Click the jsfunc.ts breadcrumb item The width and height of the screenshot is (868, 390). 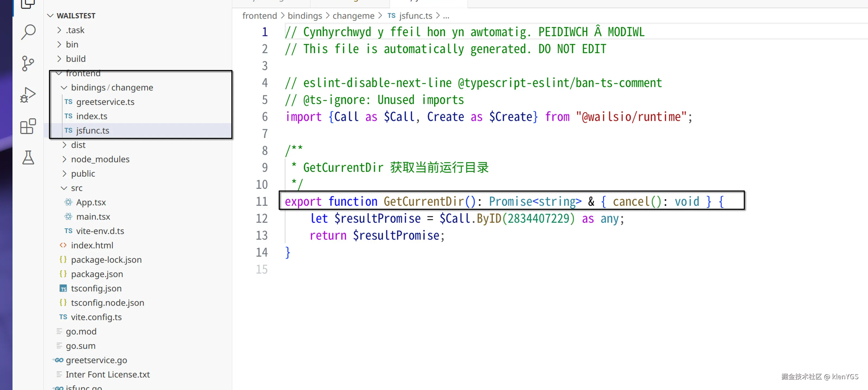coord(416,15)
